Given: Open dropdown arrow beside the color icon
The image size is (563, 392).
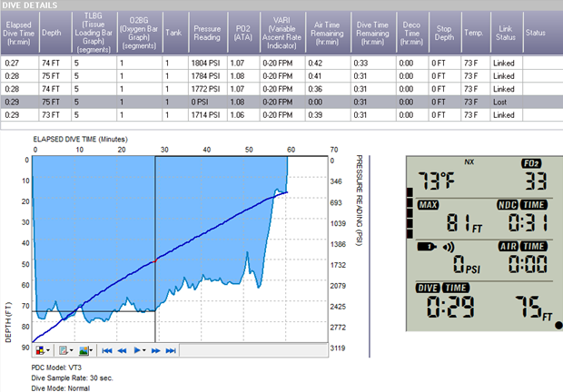Looking at the screenshot, I should [x=49, y=349].
